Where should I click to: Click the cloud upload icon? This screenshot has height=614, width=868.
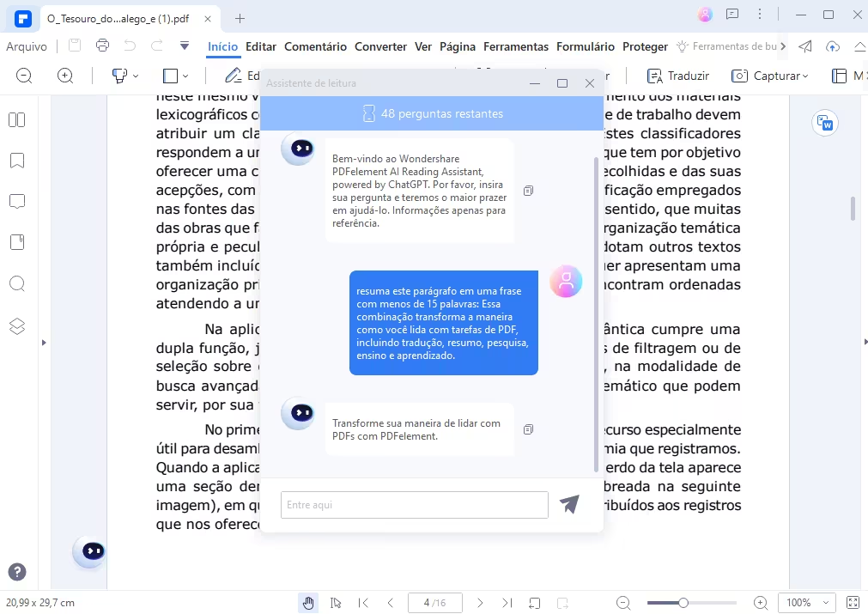click(x=833, y=46)
